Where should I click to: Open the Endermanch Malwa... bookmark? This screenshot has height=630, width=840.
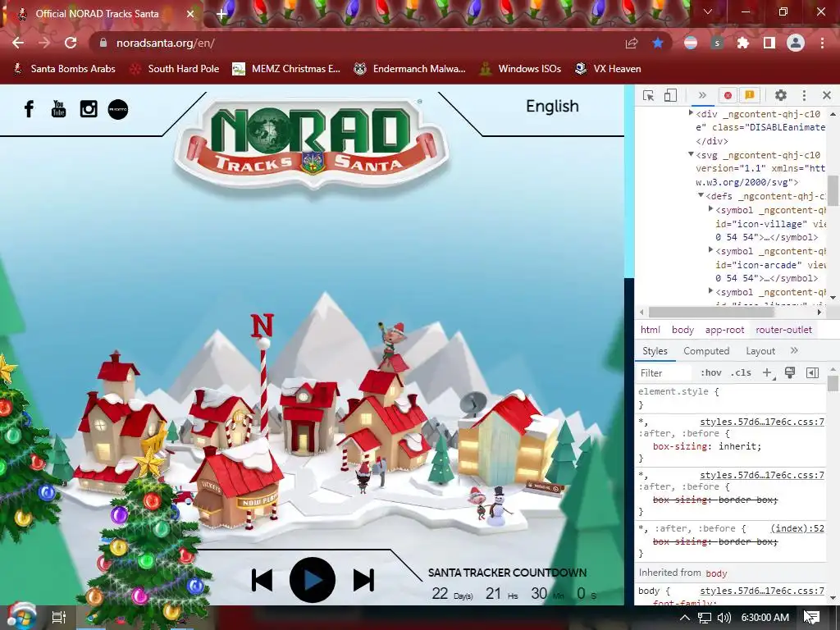[410, 69]
